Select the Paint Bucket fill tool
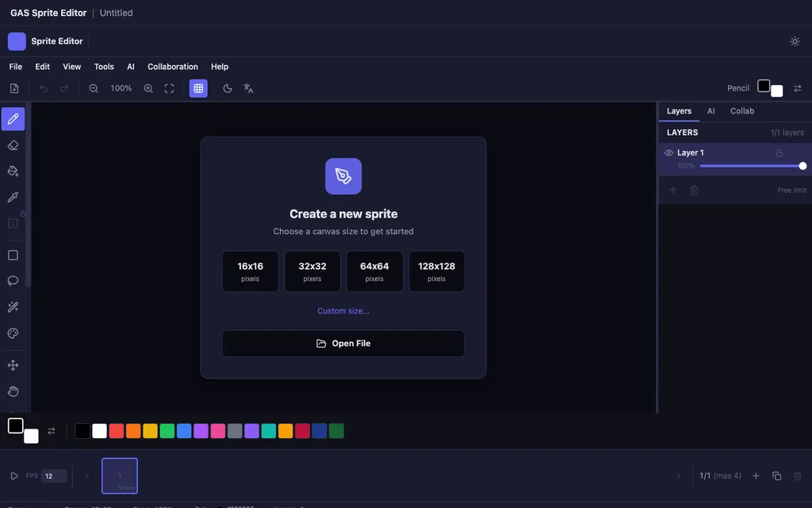This screenshot has height=508, width=812. click(x=13, y=171)
